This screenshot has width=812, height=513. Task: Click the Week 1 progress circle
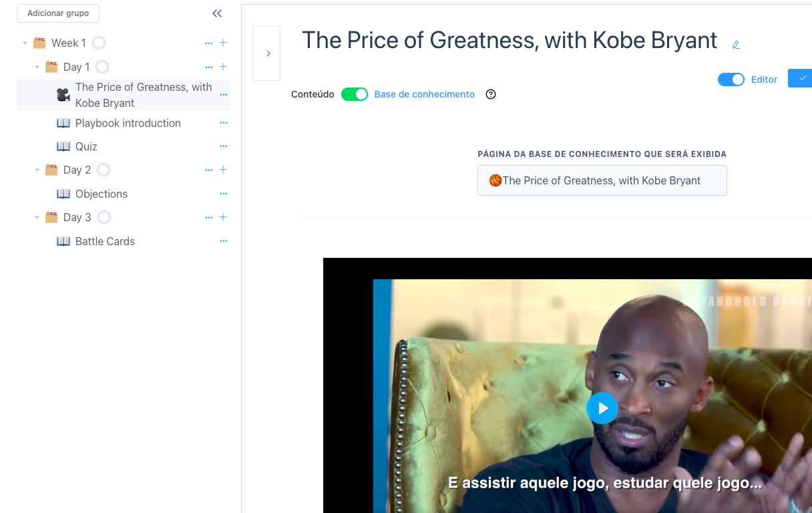99,43
